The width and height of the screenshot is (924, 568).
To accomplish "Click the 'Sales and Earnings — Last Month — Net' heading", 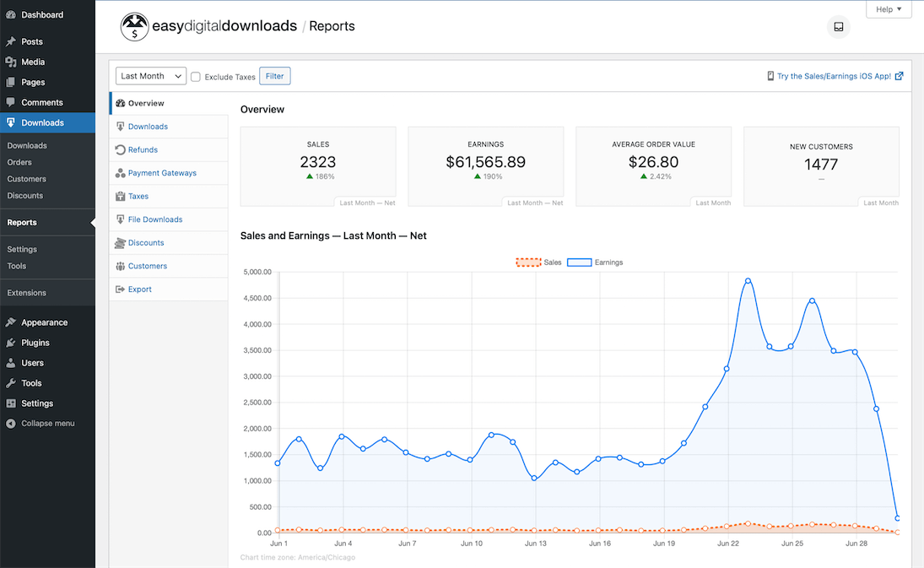I will pos(333,235).
